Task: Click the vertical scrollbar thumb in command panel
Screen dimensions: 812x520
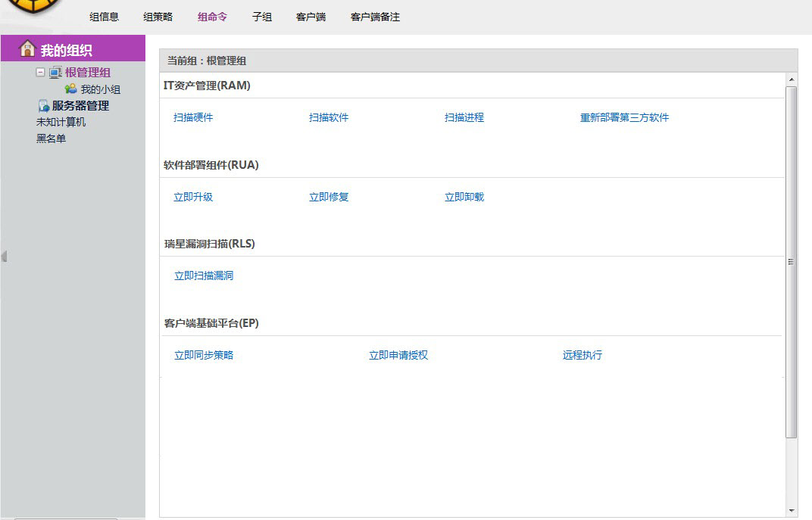Action: [792, 261]
